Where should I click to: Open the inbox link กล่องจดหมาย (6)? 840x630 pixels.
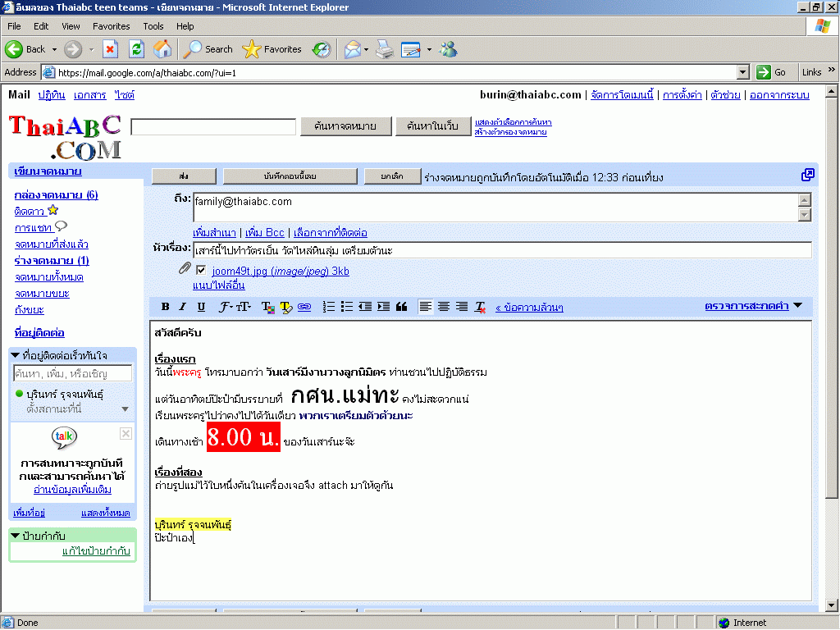coord(56,194)
